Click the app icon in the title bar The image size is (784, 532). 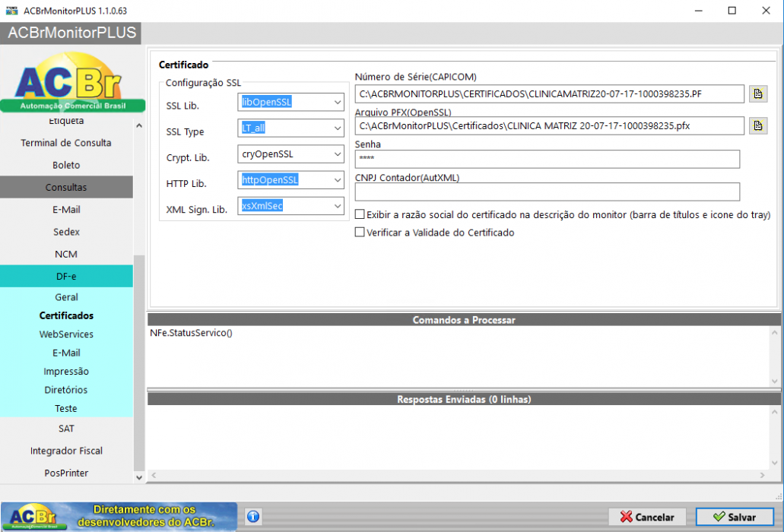coord(12,11)
